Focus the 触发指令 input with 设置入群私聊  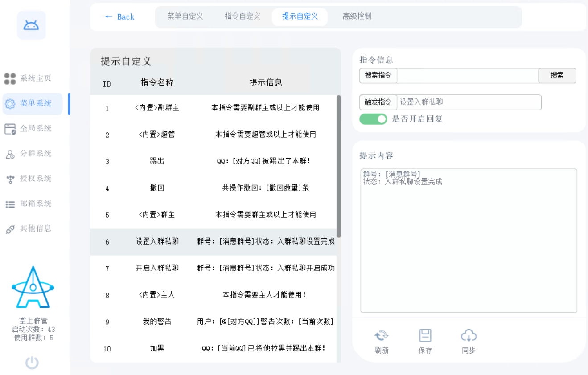[x=469, y=102]
